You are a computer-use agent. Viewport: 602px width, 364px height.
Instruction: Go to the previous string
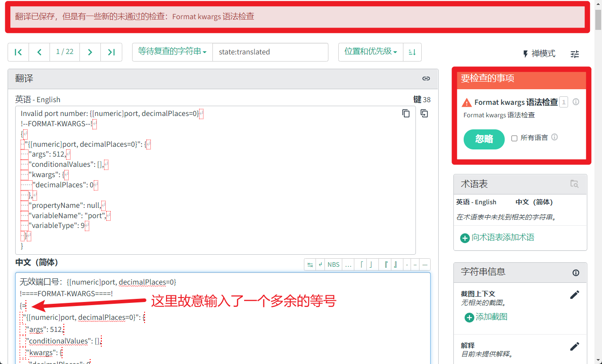[39, 52]
